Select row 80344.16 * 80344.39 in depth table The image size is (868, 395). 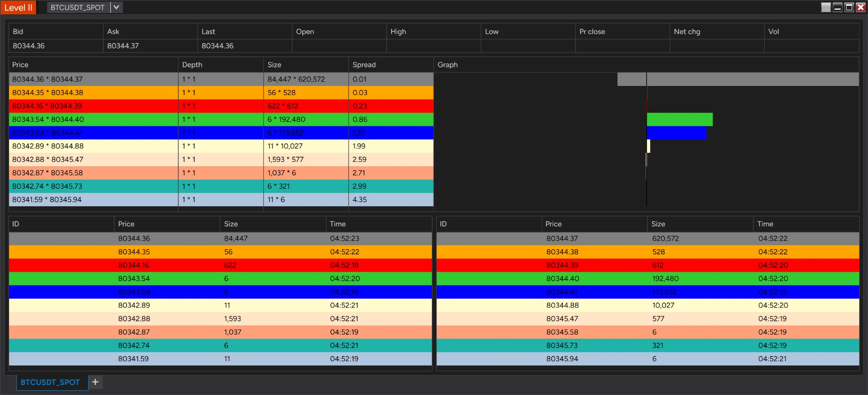tap(221, 106)
